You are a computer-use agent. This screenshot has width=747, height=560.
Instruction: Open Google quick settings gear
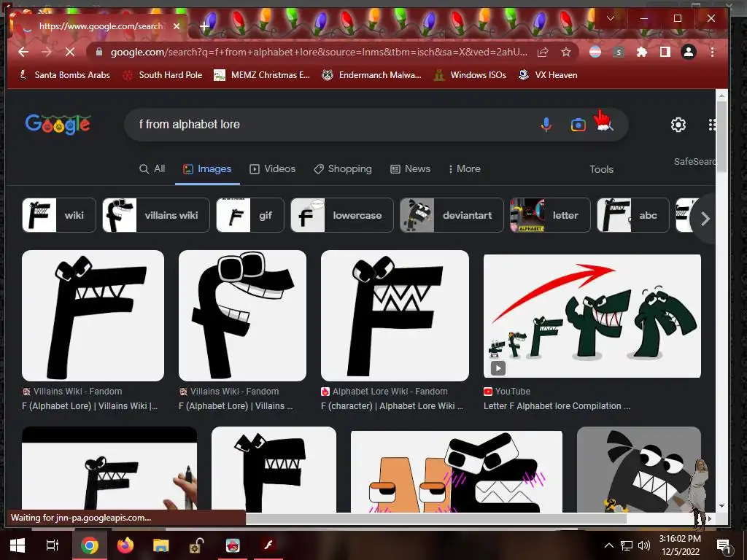(678, 125)
